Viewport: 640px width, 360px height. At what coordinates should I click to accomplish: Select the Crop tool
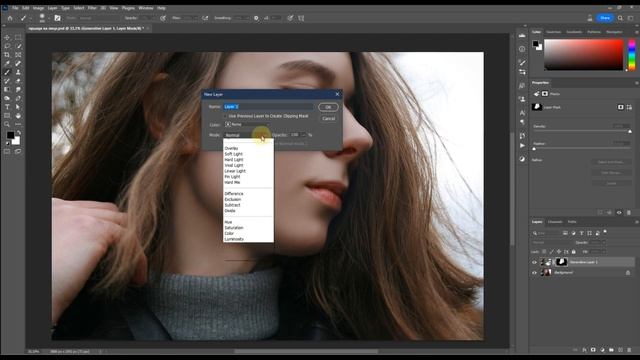point(7,55)
